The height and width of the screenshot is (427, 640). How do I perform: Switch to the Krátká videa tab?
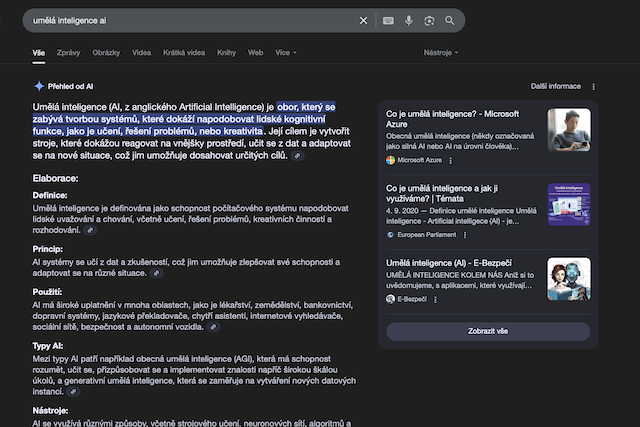184,53
